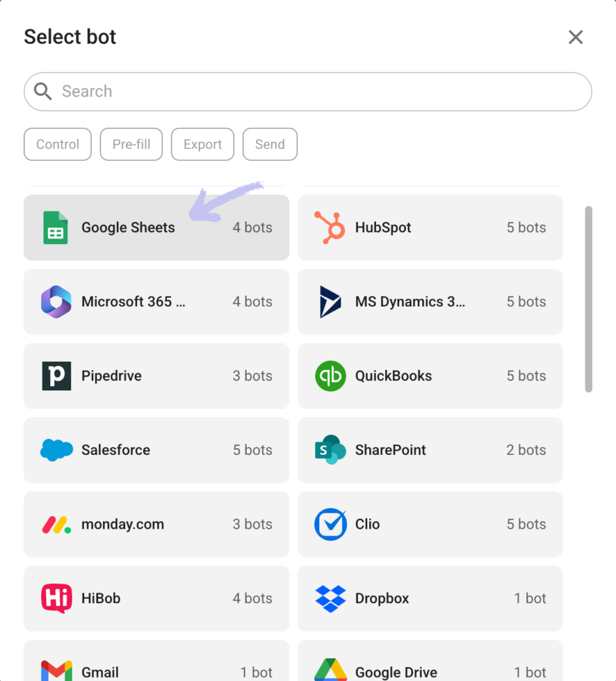616x681 pixels.
Task: Close the Select bot dialog
Action: pos(575,37)
